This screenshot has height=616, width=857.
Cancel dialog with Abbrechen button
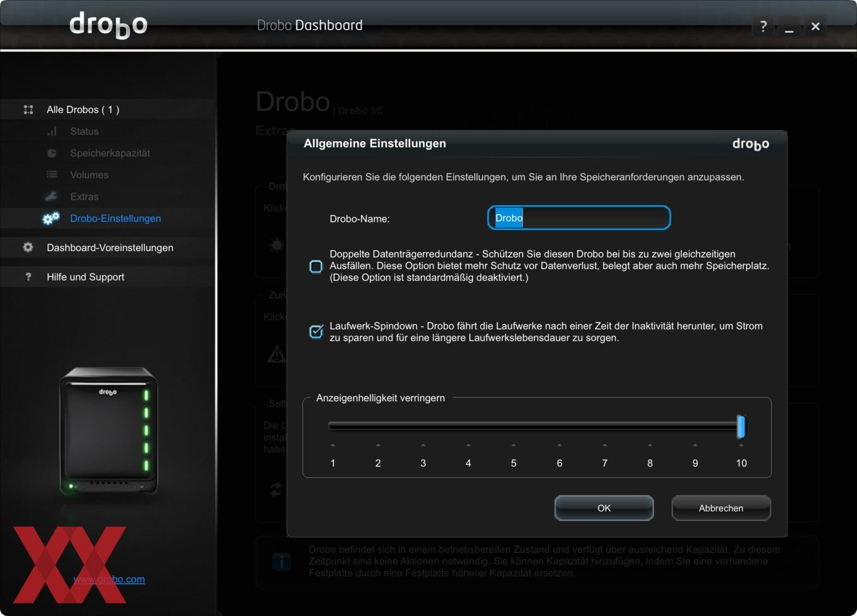click(x=721, y=508)
